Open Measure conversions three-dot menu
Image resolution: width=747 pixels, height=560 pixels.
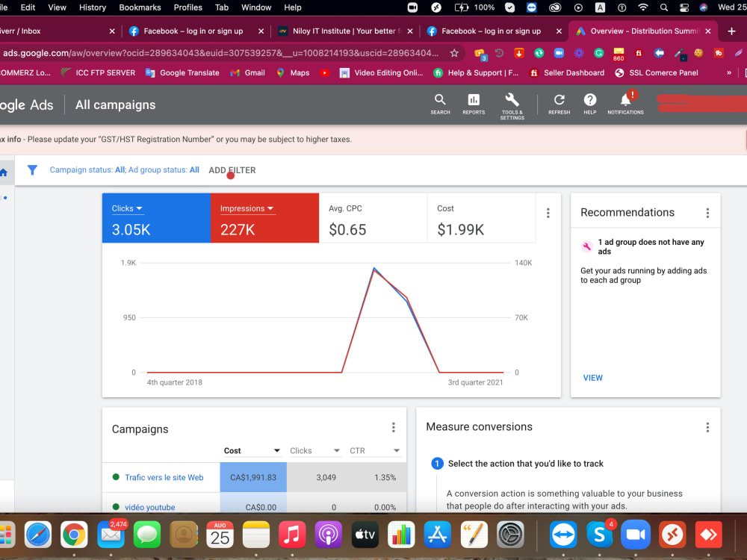(707, 427)
